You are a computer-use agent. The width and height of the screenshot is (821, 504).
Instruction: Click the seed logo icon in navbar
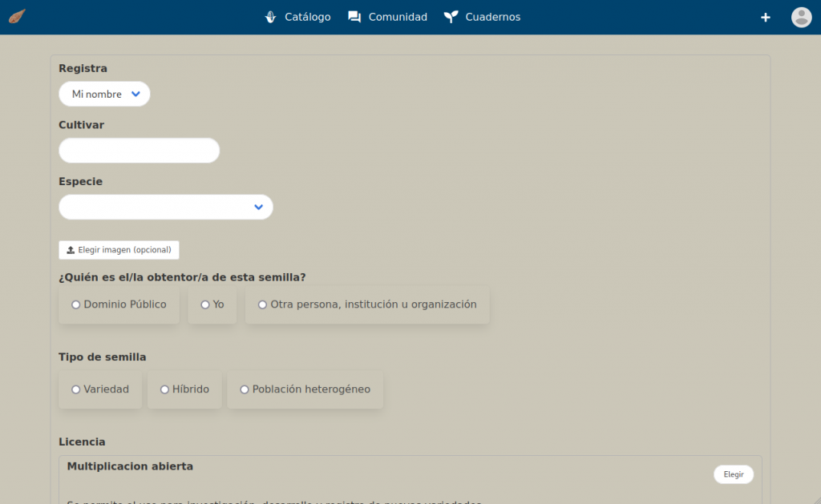(18, 17)
